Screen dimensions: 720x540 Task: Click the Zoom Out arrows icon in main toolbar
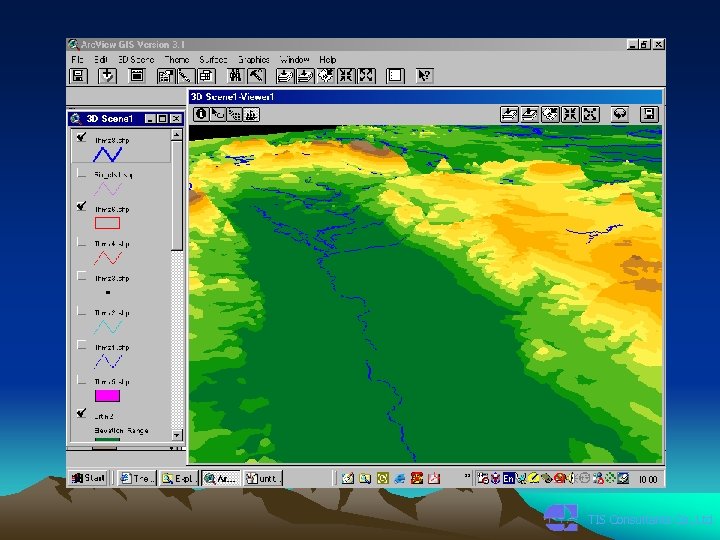pos(366,76)
